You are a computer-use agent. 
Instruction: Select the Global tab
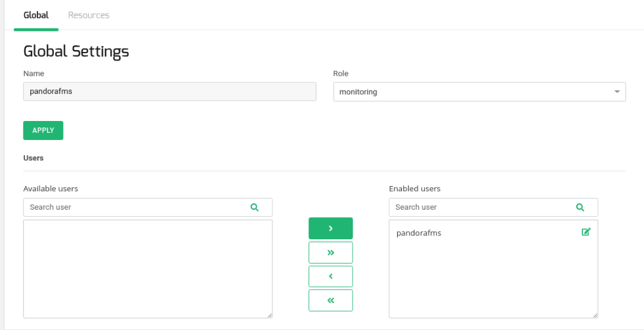click(36, 15)
